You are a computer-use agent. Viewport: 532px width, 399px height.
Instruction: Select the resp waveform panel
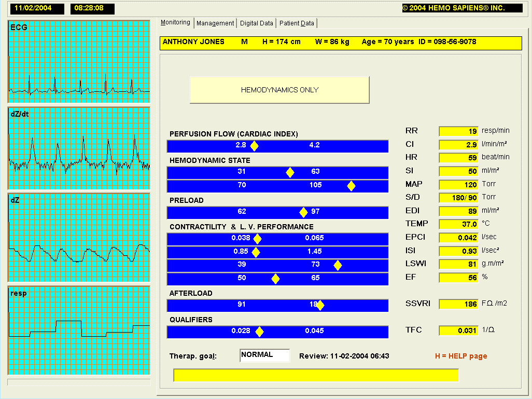tap(79, 331)
